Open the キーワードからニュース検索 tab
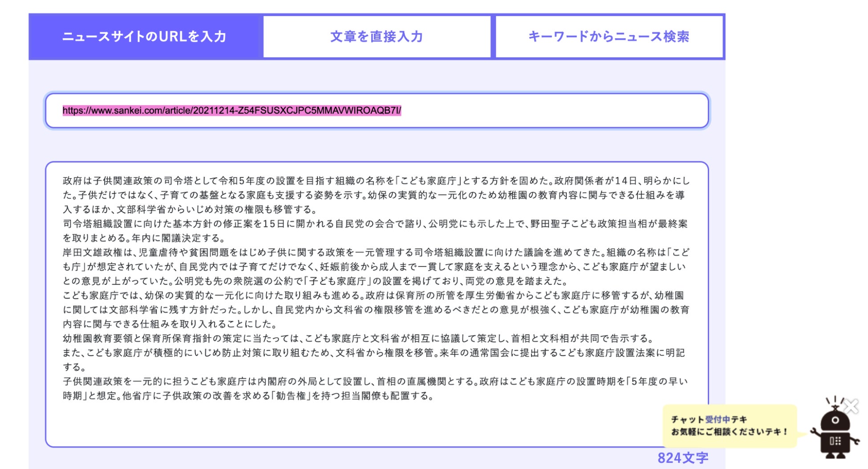 pyautogui.click(x=609, y=37)
